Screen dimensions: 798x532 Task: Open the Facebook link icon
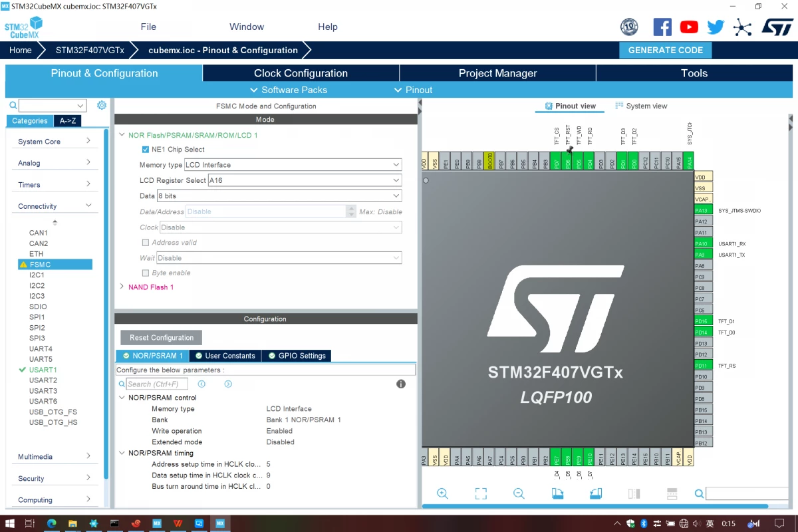(x=662, y=27)
